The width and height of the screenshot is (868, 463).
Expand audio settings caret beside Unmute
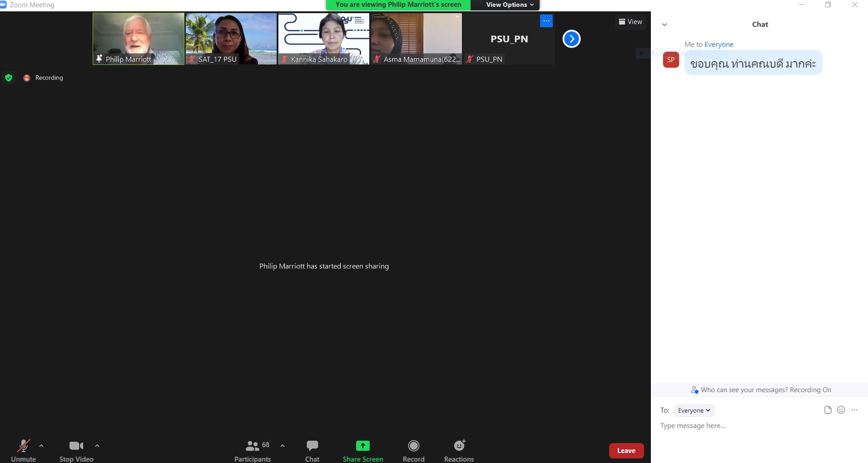41,446
